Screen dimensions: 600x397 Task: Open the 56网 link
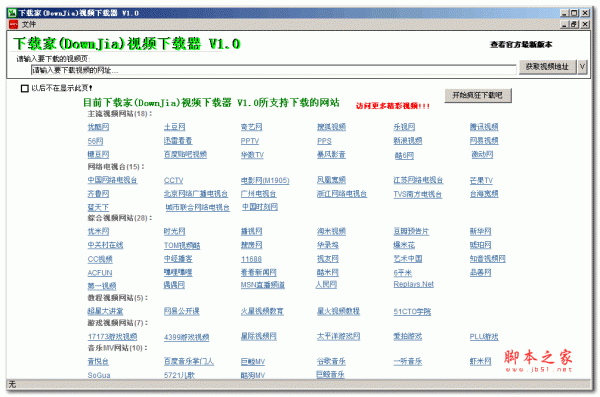pos(95,141)
